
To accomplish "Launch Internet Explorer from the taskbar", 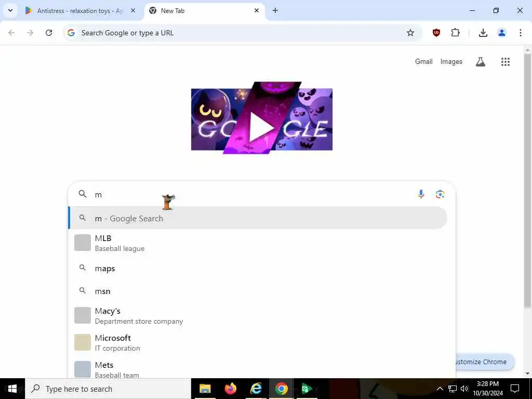I will tap(256, 389).
